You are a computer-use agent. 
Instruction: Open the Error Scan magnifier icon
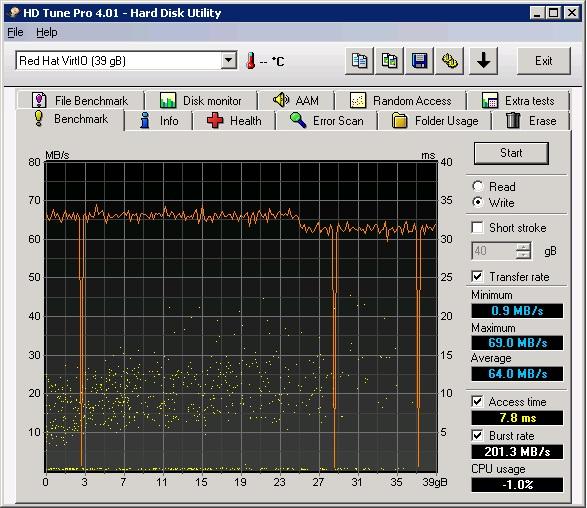pos(298,121)
